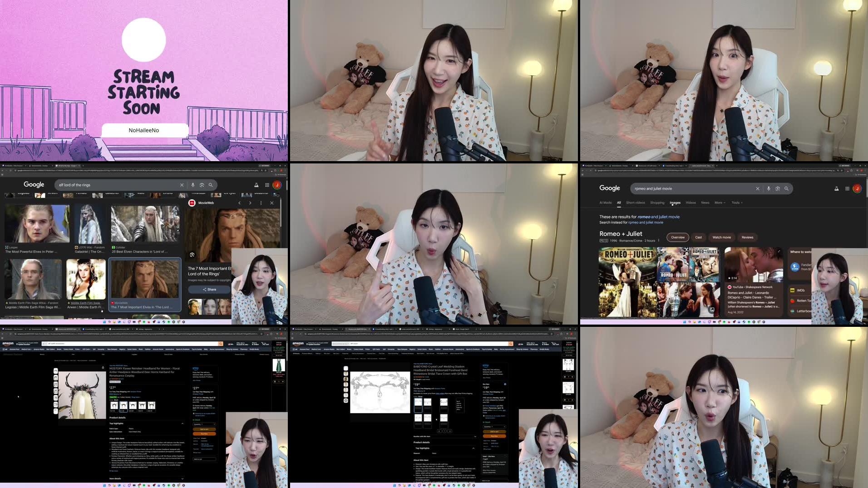Click the Amazon search magnifier icon

pos(510,344)
